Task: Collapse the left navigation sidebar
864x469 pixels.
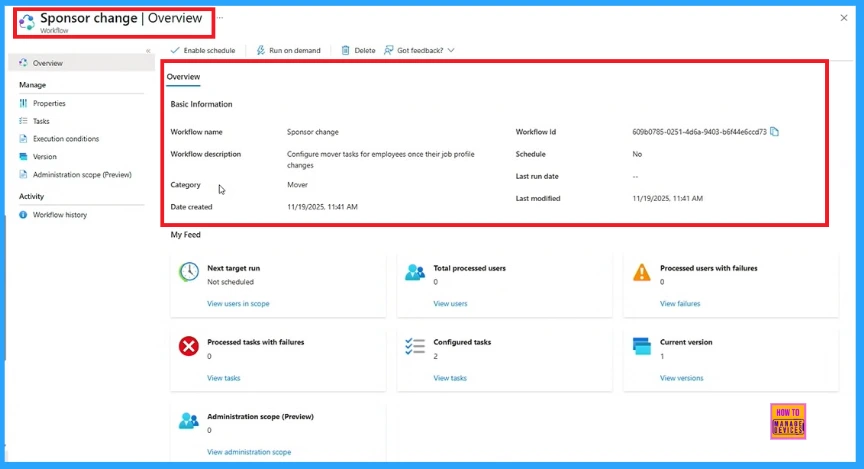Action: point(148,51)
